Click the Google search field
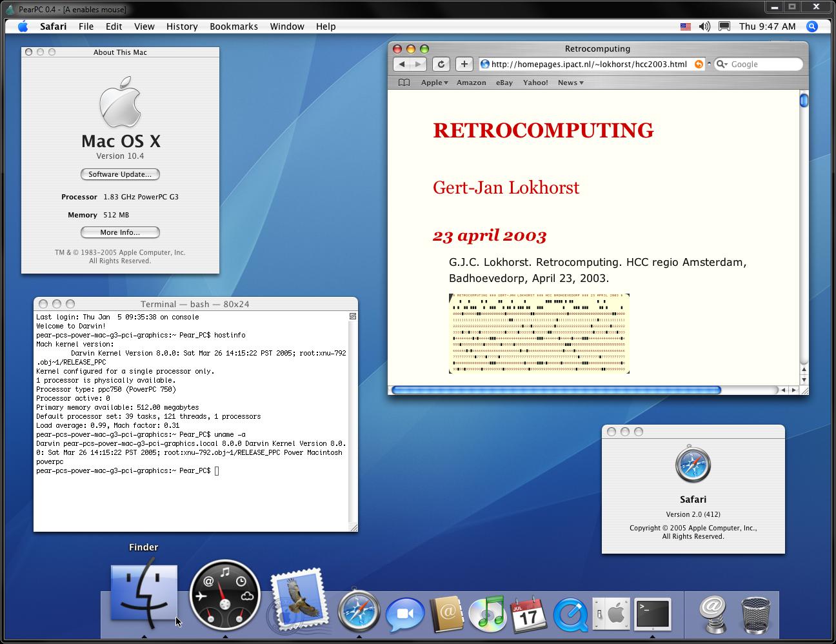Screen dimensions: 836x644 pyautogui.click(x=759, y=64)
